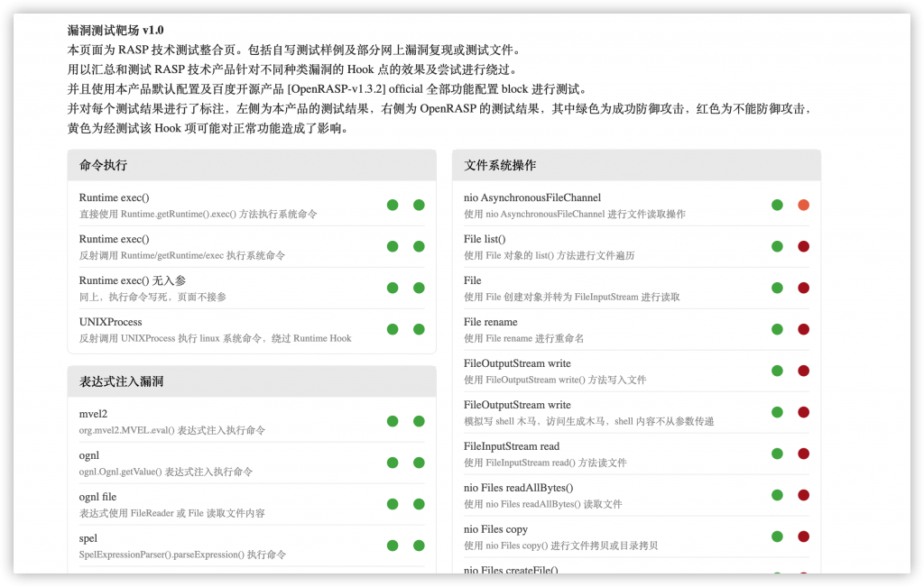Click the red dot beside nio Files readAllBytes()

pos(803,495)
